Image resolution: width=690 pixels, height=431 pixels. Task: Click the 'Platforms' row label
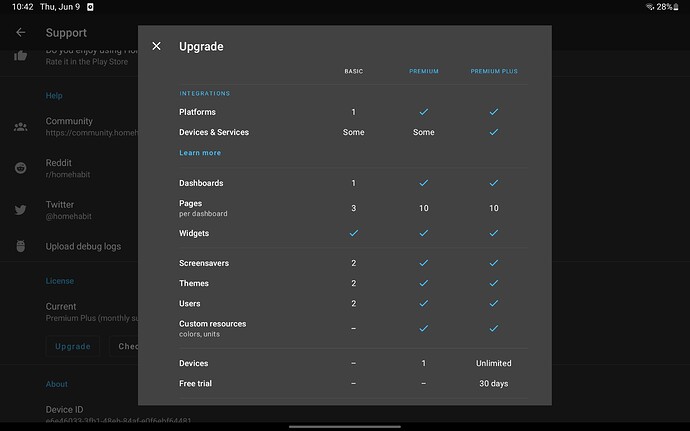click(197, 112)
